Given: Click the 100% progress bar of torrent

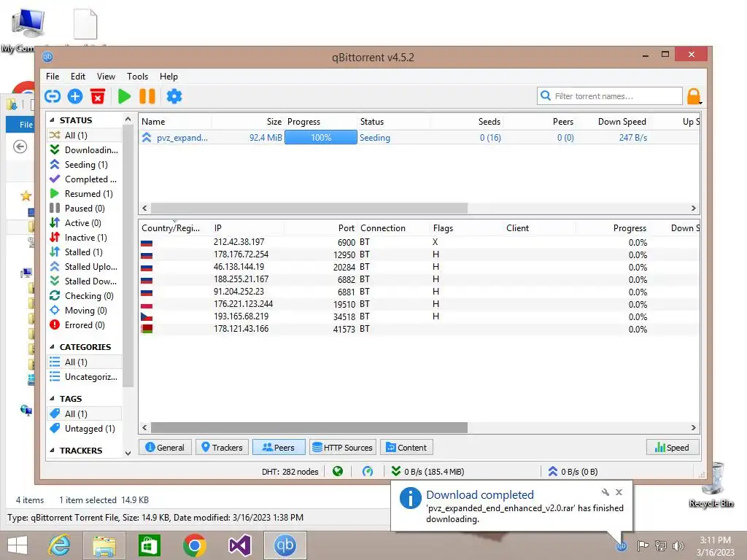Looking at the screenshot, I should click(321, 138).
